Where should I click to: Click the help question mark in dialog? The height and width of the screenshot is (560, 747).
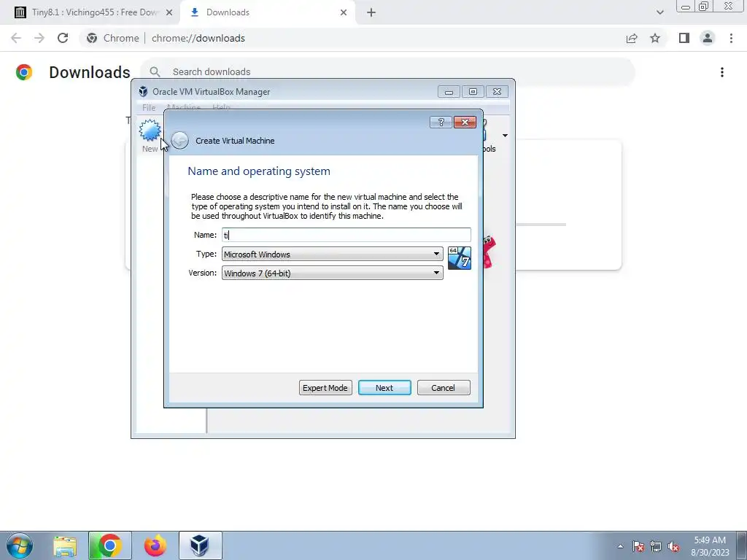tap(441, 122)
